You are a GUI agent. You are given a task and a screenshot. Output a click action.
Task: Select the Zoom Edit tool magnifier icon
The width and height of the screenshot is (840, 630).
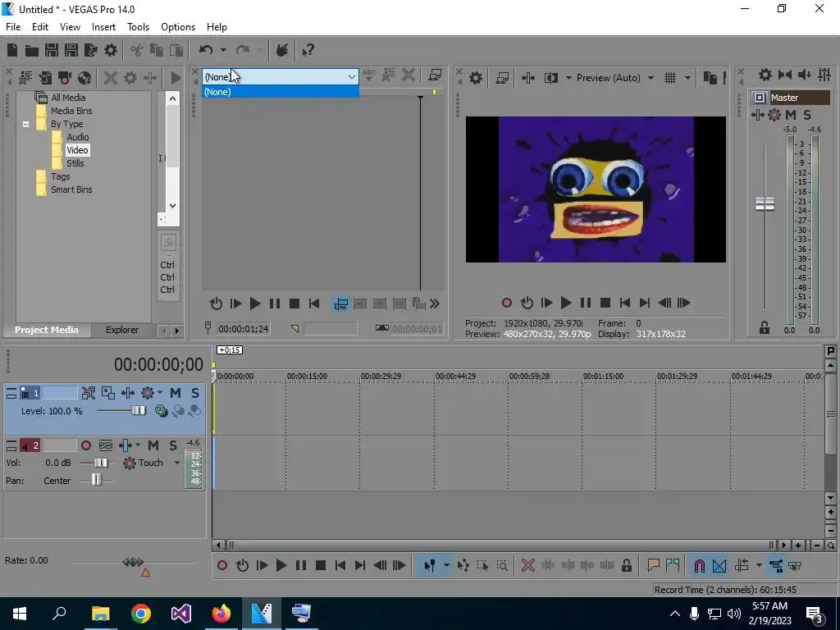click(502, 566)
